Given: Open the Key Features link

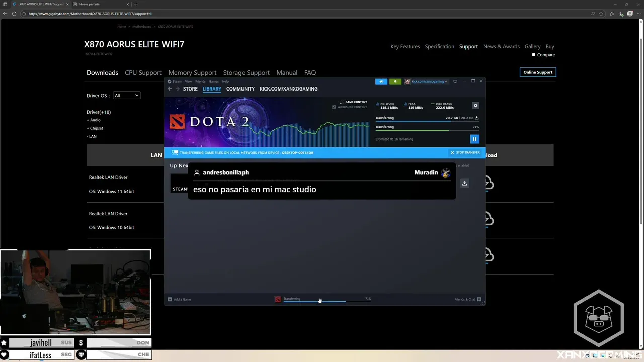Looking at the screenshot, I should [405, 46].
